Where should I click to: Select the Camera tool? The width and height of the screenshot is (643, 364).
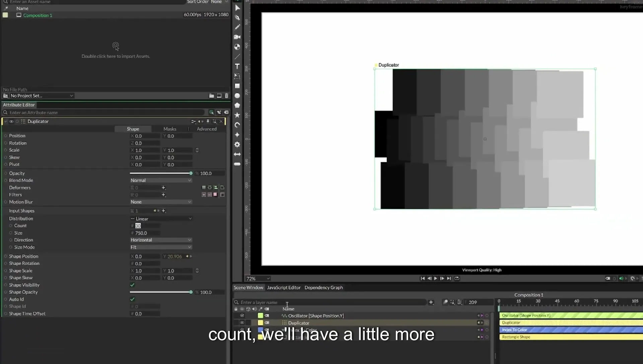(237, 37)
